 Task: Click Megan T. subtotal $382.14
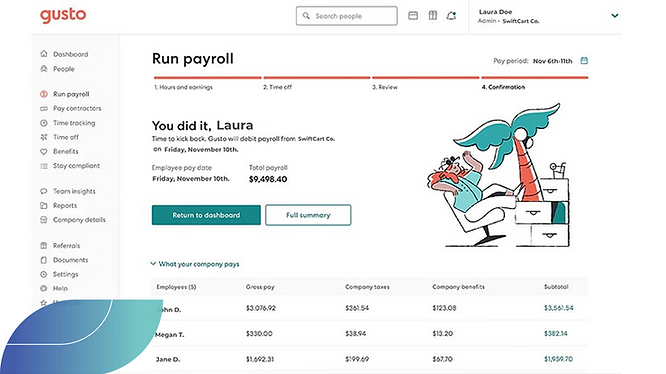tap(556, 334)
